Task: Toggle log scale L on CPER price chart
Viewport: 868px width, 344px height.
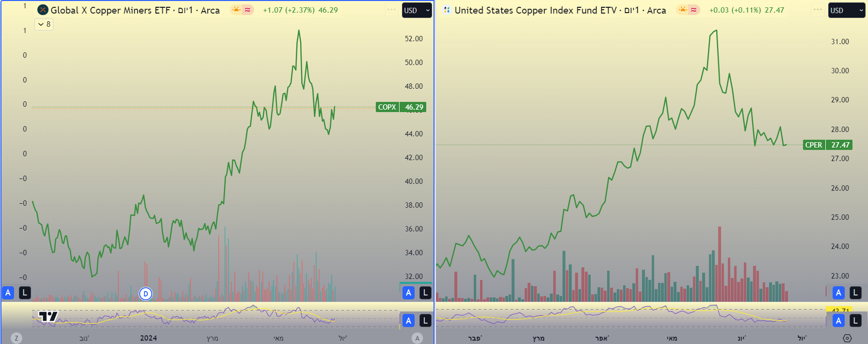Action: [855, 293]
